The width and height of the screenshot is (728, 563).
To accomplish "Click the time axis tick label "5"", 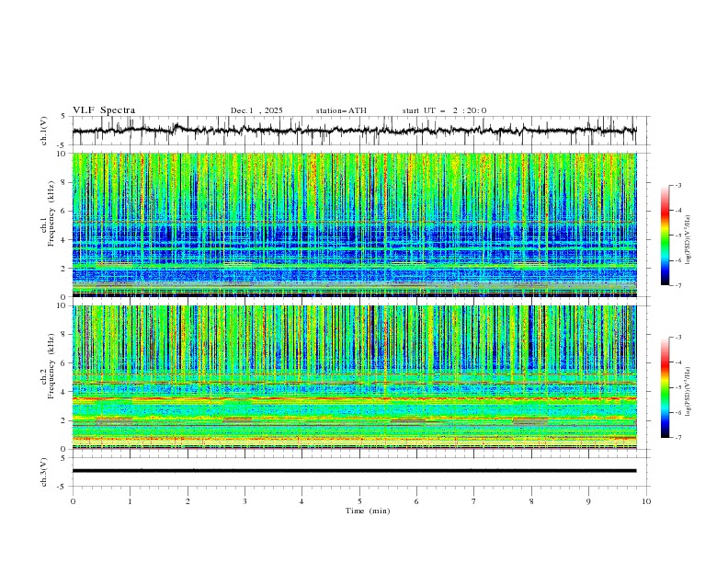I will pos(359,501).
